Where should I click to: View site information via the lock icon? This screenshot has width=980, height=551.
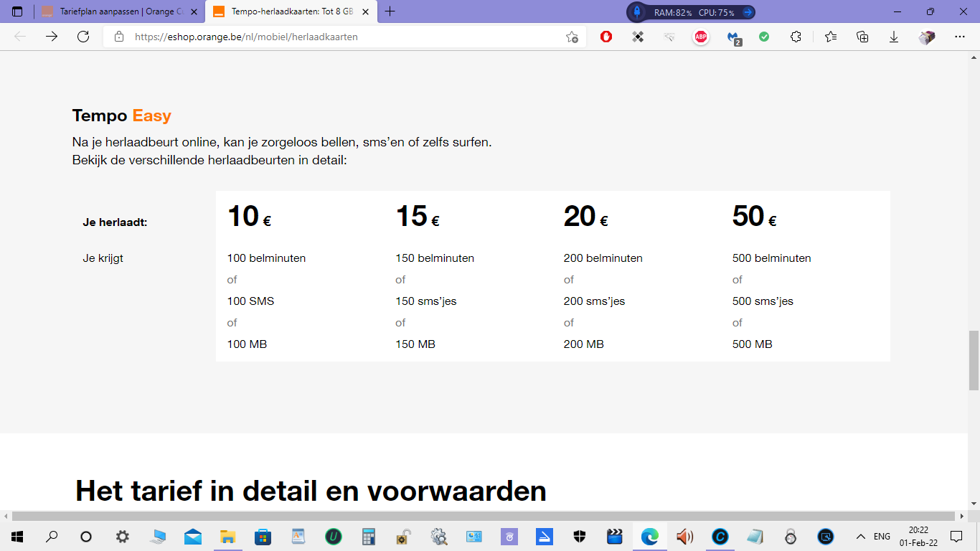point(119,37)
